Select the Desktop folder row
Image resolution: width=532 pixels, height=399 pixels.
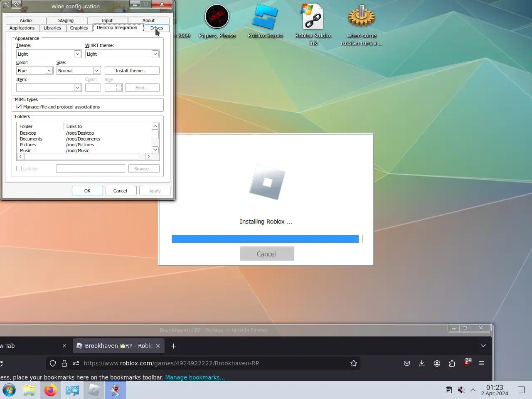[84, 133]
